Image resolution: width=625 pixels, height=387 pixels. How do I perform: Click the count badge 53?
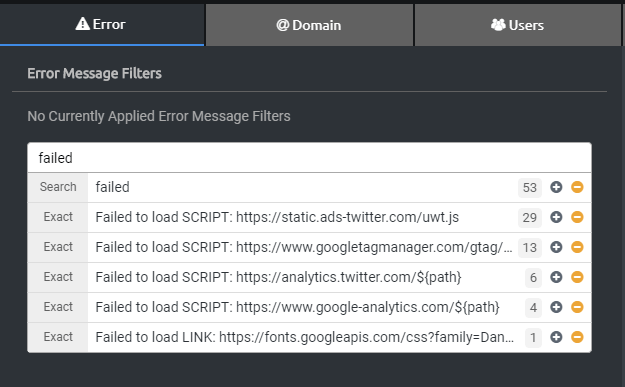pos(530,187)
